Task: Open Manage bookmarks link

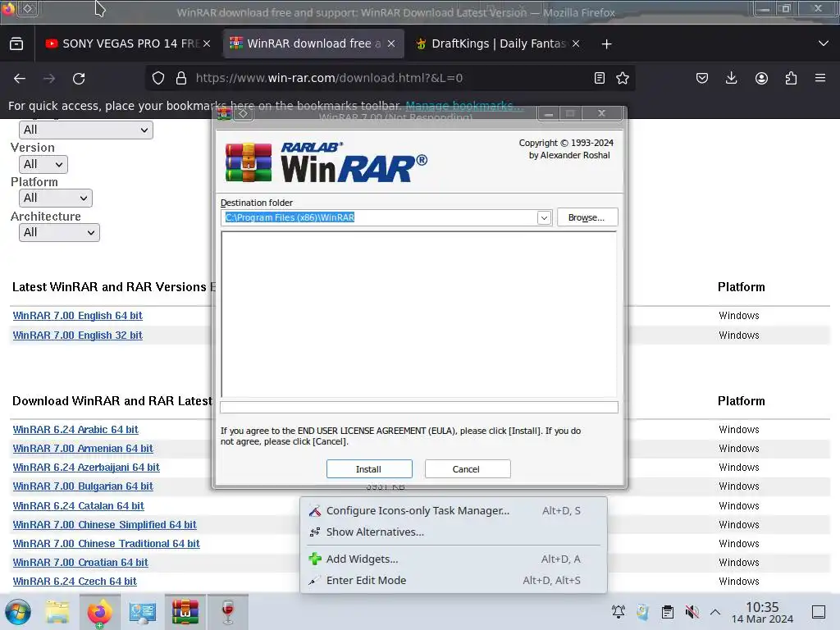Action: 464,106
